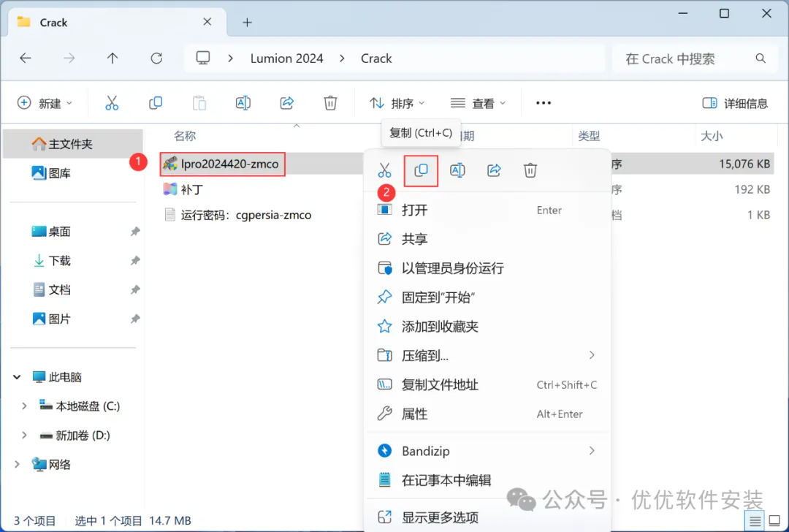Click the Cut icon in the toolbar
The image size is (789, 532).
[x=112, y=103]
